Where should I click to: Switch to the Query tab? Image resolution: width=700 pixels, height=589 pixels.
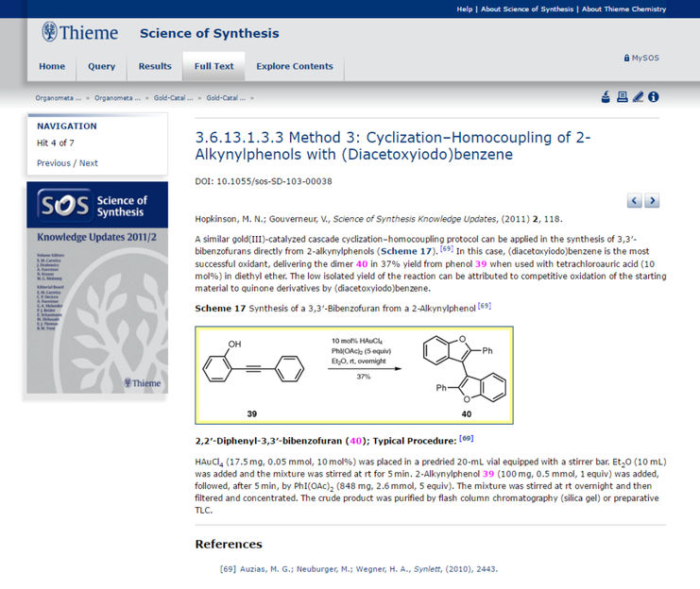(101, 66)
